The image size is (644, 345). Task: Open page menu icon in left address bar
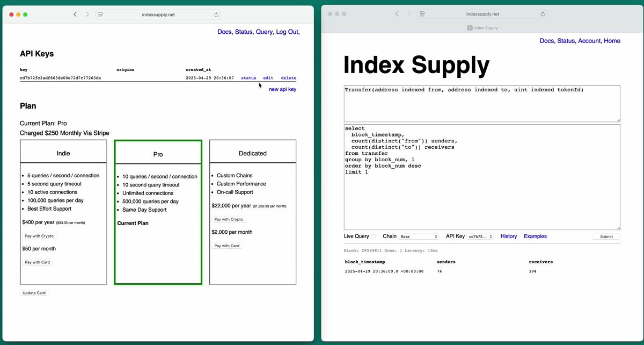(x=100, y=15)
